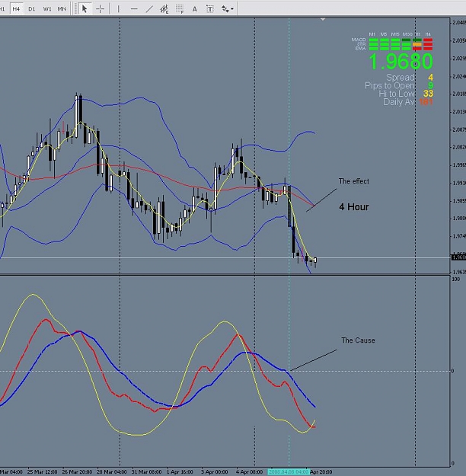Switch to D1 timeframe

click(31, 9)
